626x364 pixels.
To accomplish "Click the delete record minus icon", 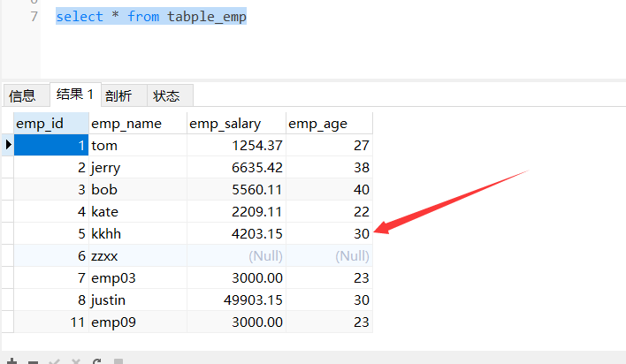I will [33, 360].
